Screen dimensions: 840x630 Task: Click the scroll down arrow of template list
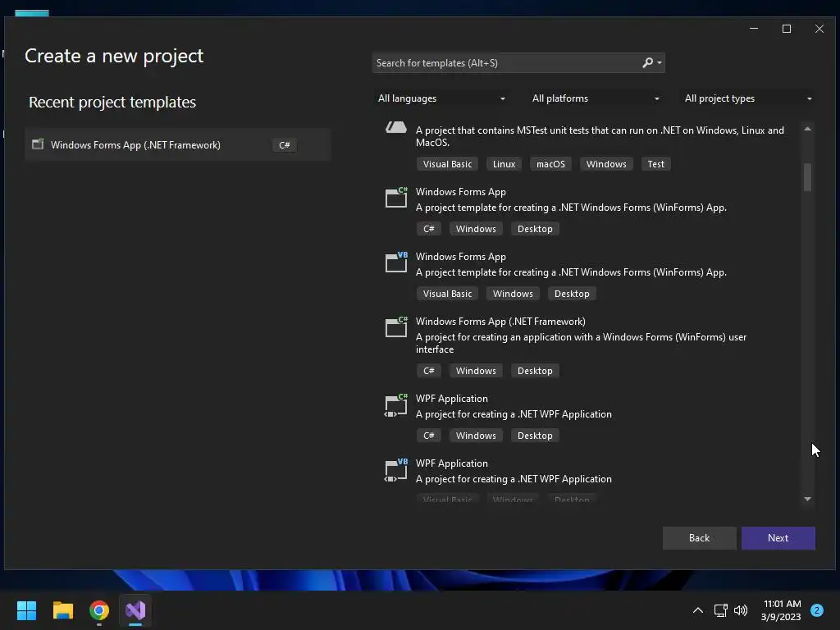(807, 500)
